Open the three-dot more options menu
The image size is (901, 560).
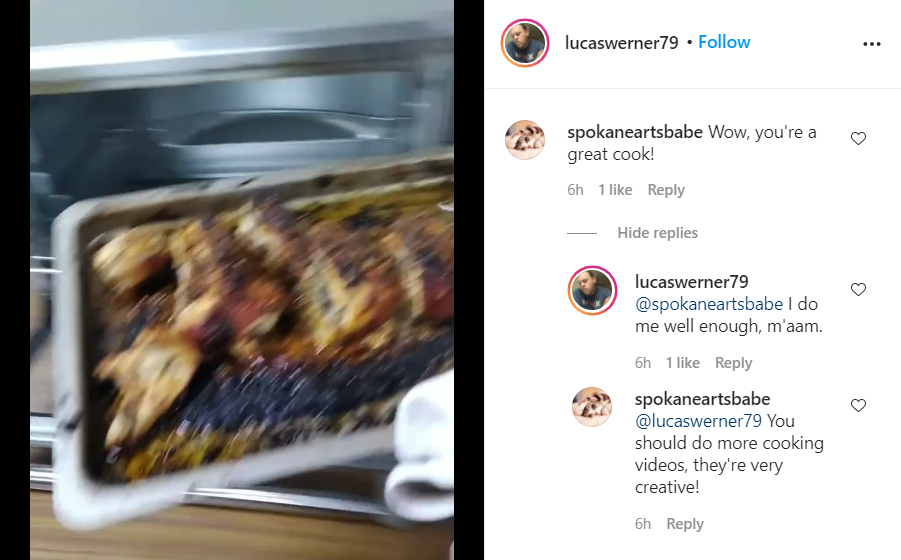click(x=872, y=44)
